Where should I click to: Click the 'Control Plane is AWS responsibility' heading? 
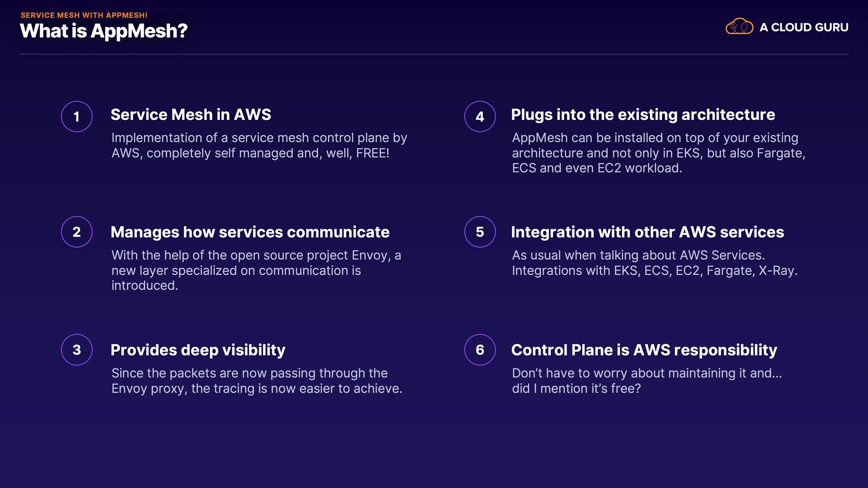[644, 350]
